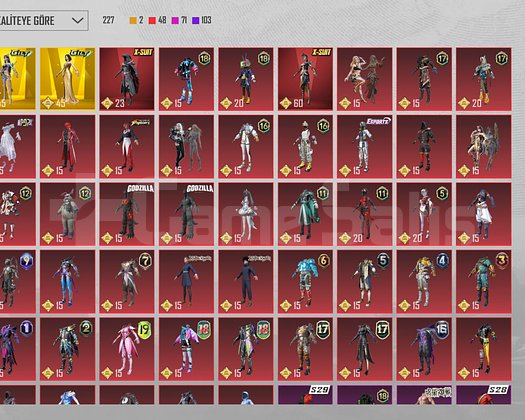Select the golden gown outfit on yellow background
This screenshot has height=420, width=525.
click(x=68, y=79)
